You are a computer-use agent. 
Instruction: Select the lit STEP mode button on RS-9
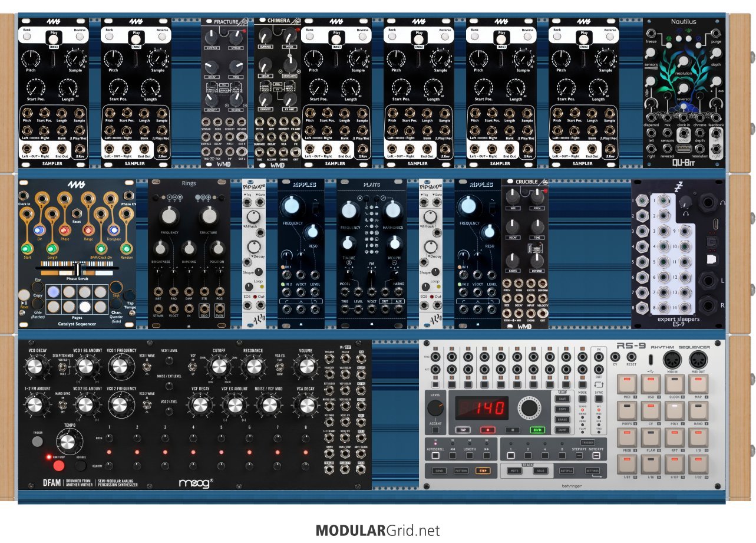coord(483,471)
